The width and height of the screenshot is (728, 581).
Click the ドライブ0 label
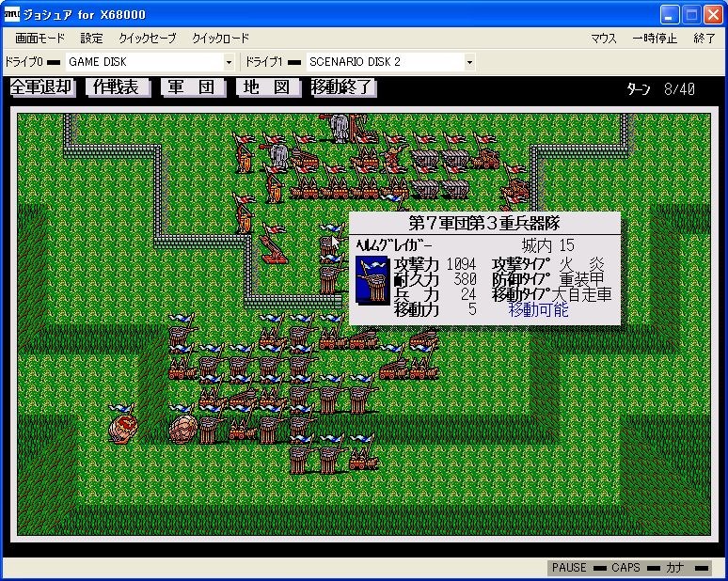[24, 62]
